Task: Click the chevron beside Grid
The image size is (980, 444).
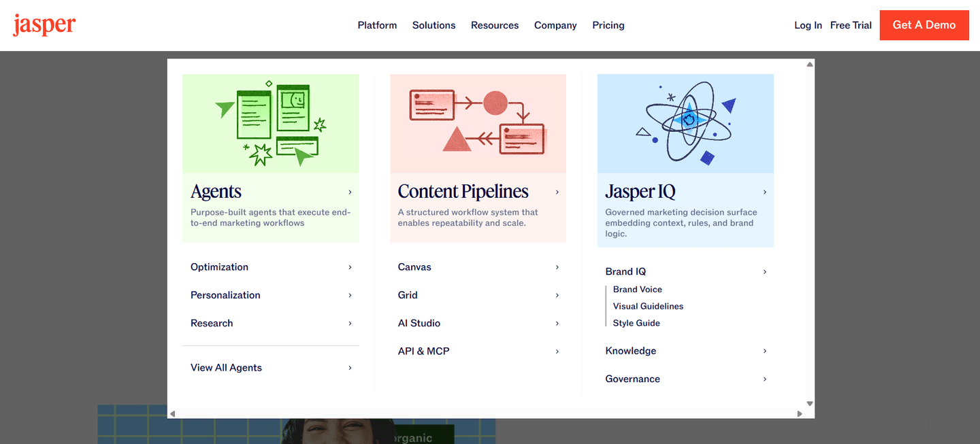Action: point(557,295)
